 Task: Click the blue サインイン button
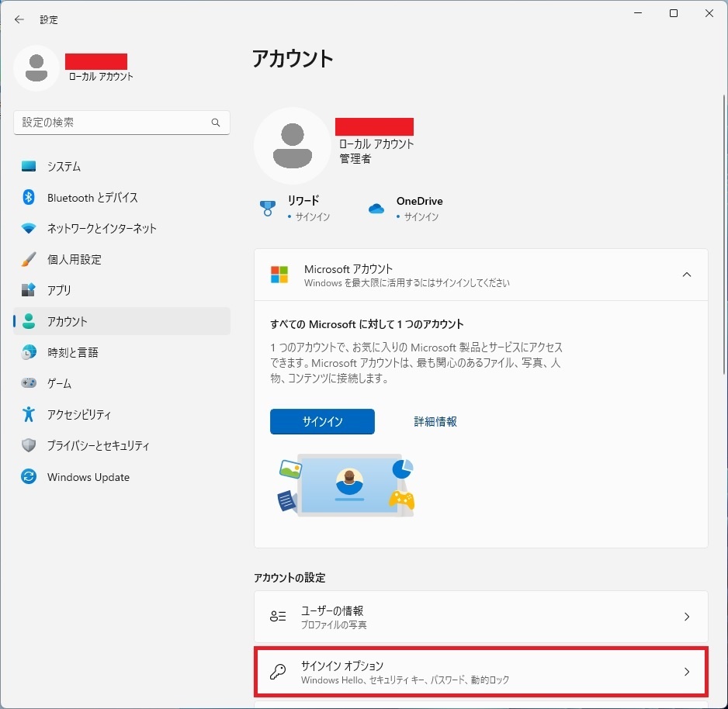tap(322, 421)
